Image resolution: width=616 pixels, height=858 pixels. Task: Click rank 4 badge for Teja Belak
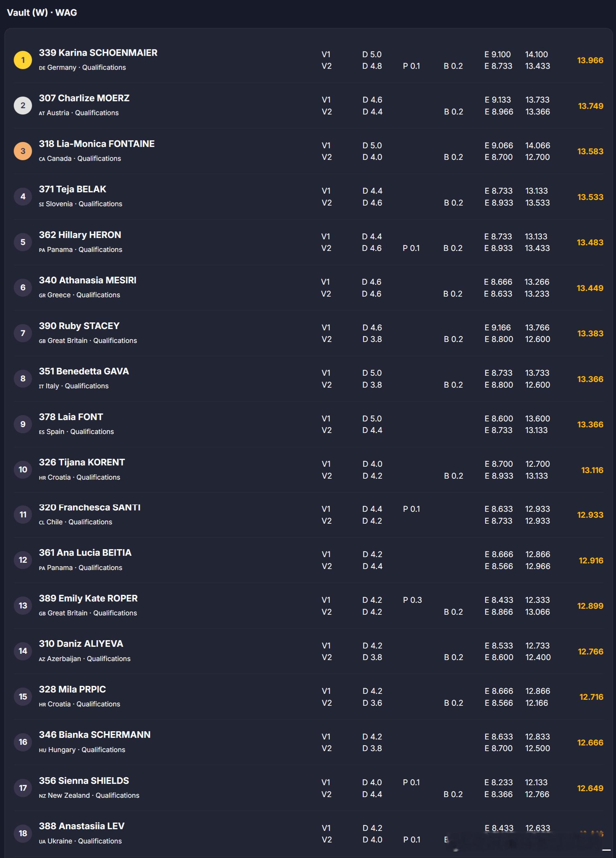pos(23,197)
